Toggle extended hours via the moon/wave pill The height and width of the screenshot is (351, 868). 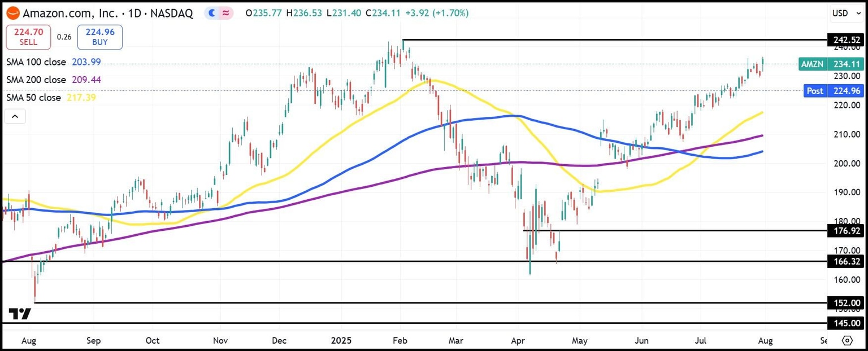tap(211, 12)
